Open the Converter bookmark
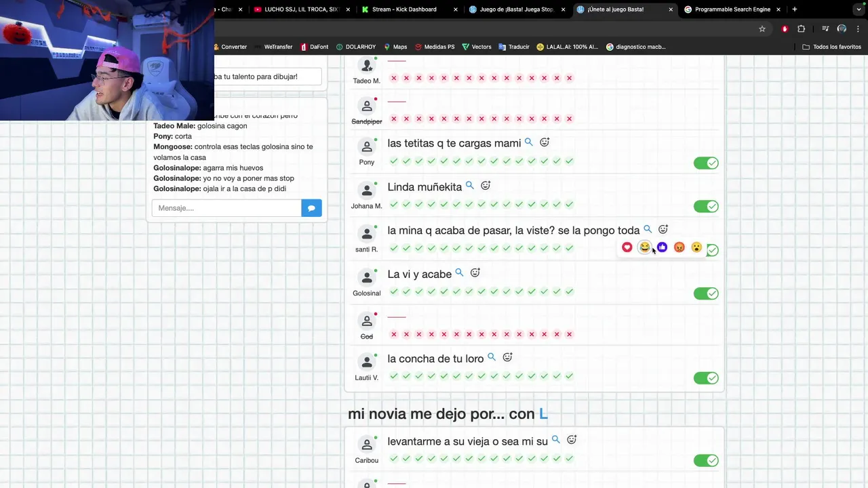 [x=230, y=47]
